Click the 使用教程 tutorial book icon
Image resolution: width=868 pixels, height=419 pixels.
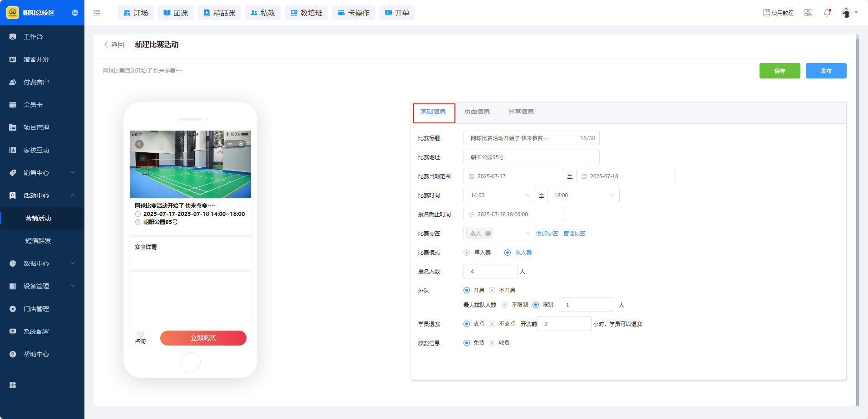tap(766, 13)
